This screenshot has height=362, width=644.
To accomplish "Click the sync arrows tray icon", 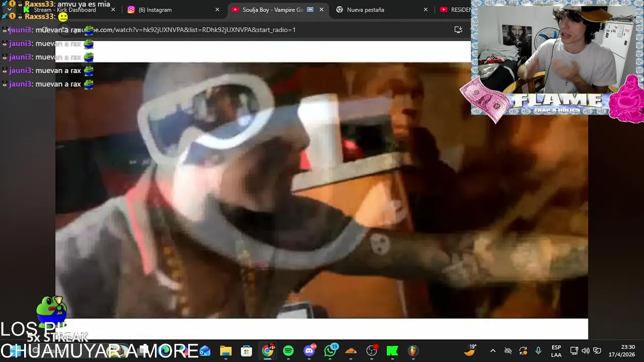I will 523,351.
